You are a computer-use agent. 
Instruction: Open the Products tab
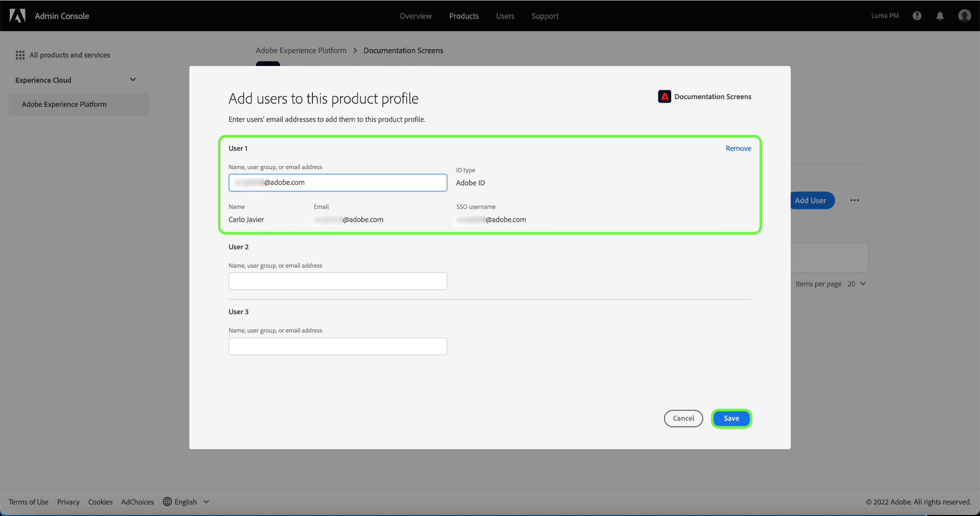(463, 16)
